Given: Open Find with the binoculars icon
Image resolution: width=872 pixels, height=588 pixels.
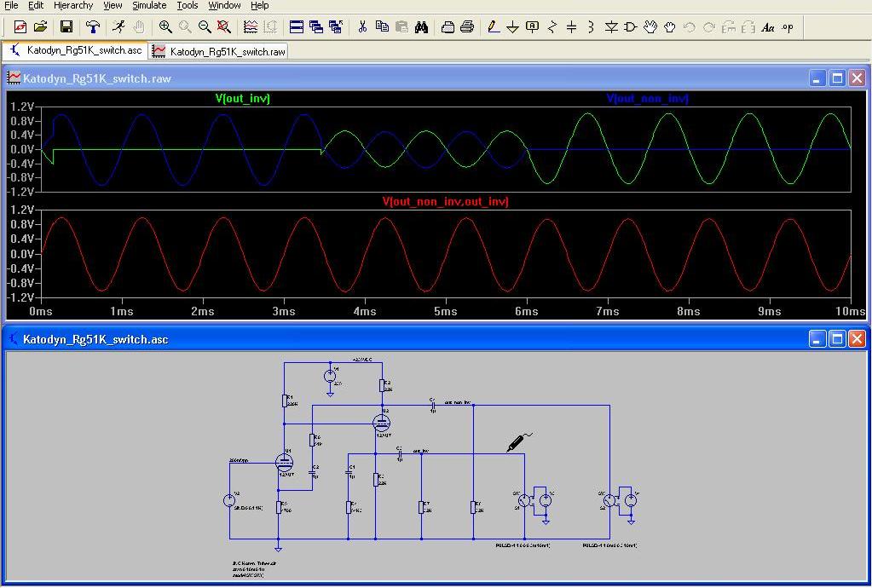Looking at the screenshot, I should (421, 26).
